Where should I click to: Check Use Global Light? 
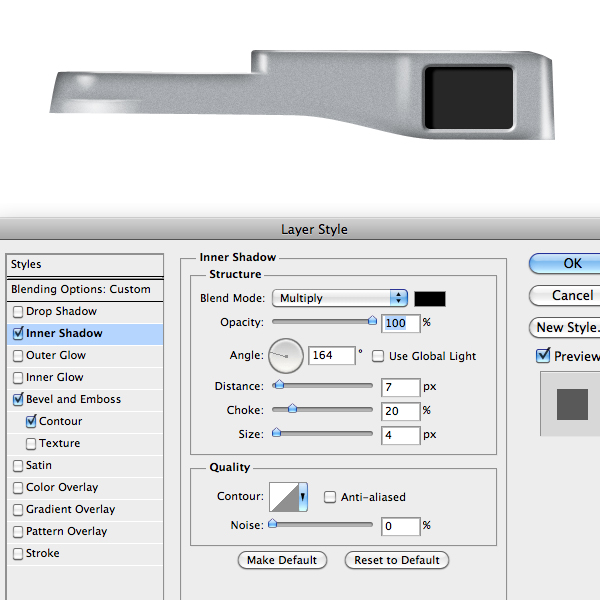378,357
